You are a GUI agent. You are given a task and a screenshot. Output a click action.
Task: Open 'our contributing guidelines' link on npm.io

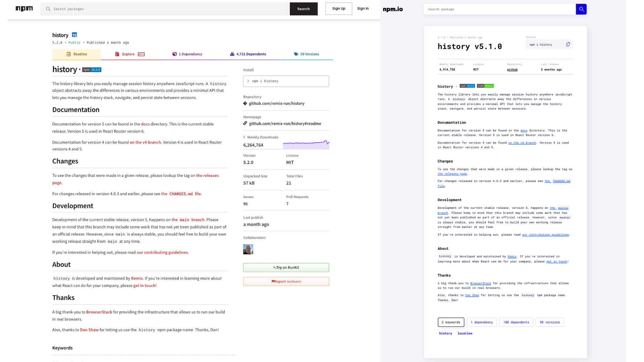point(545,235)
